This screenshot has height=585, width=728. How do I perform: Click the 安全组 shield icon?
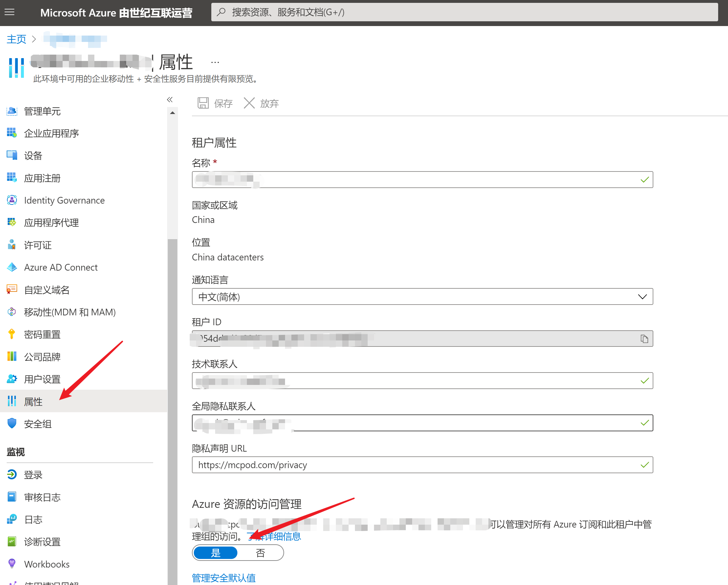pyautogui.click(x=12, y=424)
